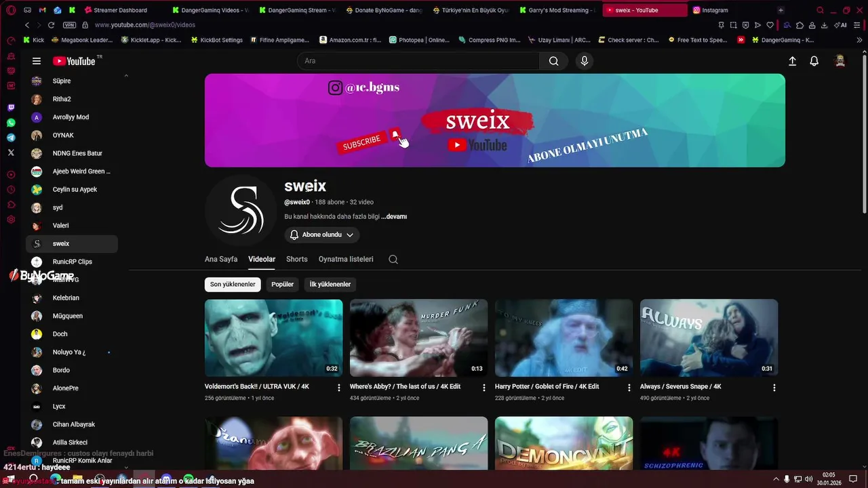
Task: Show hidden system tray icons chevron
Action: point(776,479)
